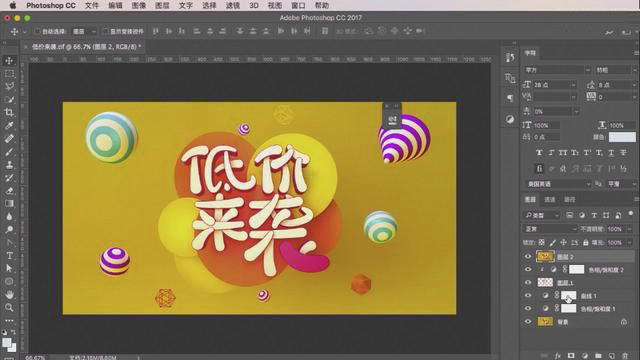Image resolution: width=640 pixels, height=360 pixels.
Task: Switch to the 路径 panel tab
Action: 569,200
